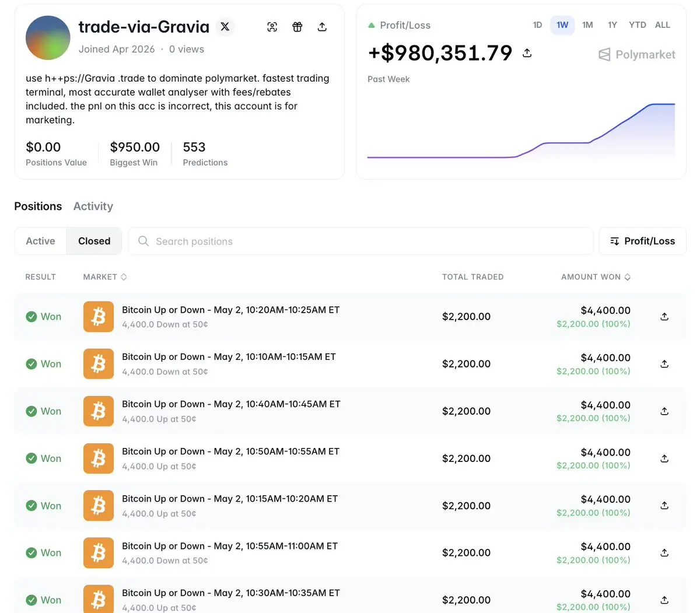This screenshot has width=700, height=613.
Task: Share the 10:10AM-10:15AM ET position
Action: pos(664,364)
